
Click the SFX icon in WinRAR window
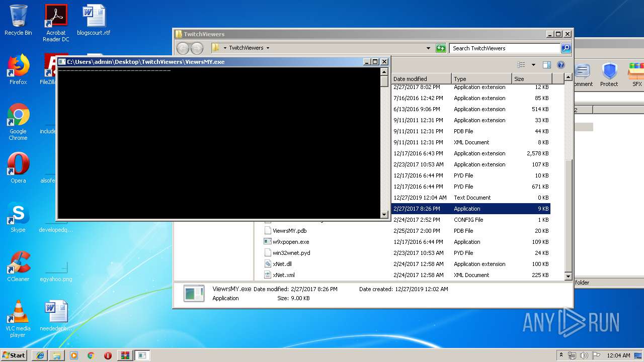pyautogui.click(x=636, y=74)
